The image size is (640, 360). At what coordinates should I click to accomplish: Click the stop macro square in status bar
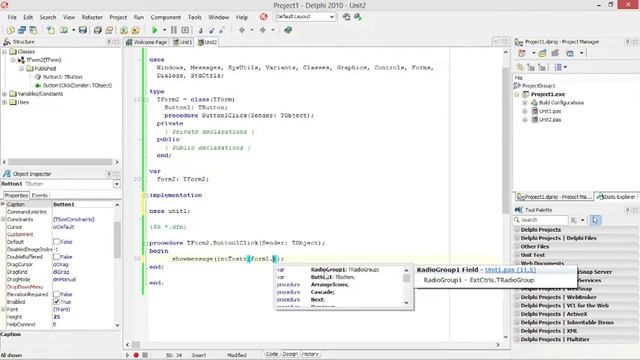point(145,355)
